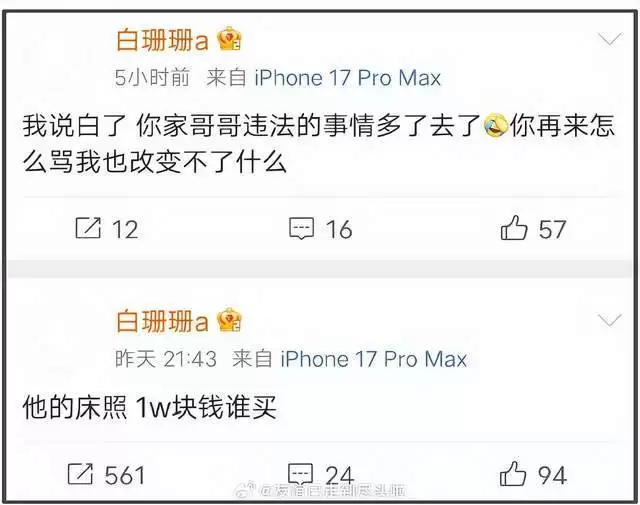Click crown badge beside second username
This screenshot has width=640, height=505.
229,320
